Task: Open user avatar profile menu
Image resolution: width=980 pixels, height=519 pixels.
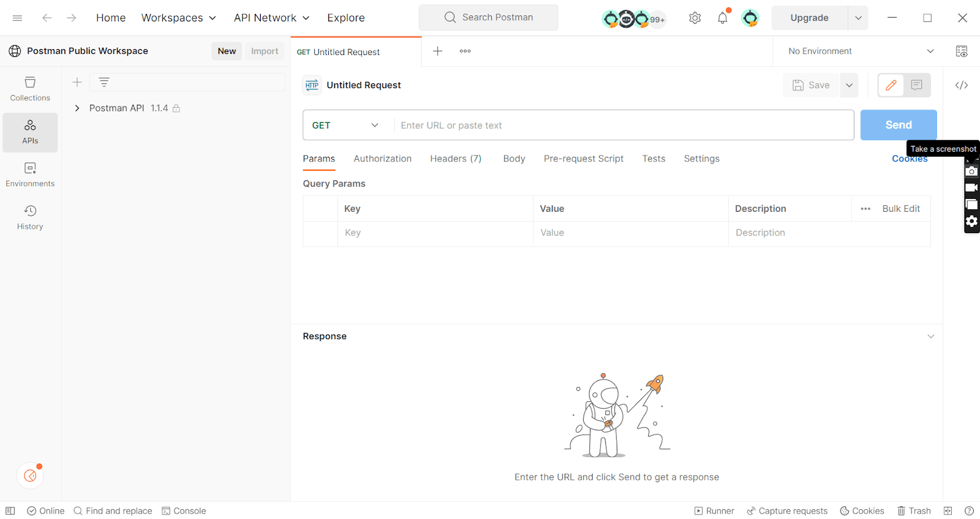Action: coord(750,18)
